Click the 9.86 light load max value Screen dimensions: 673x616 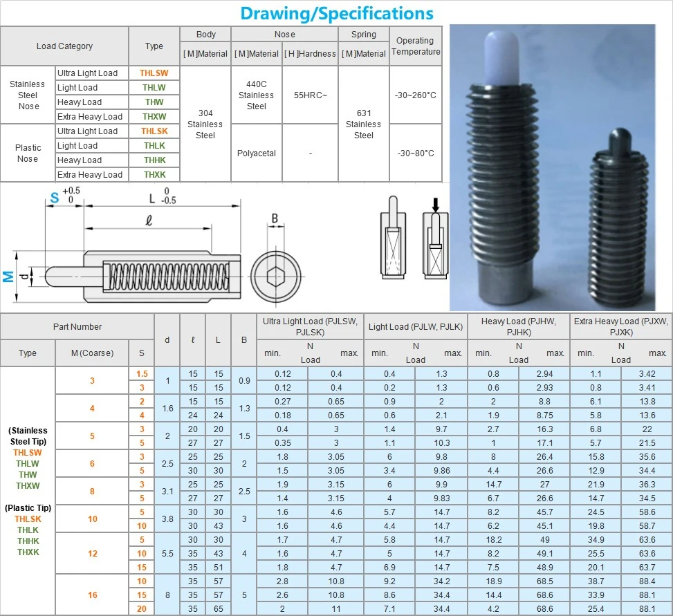point(441,471)
